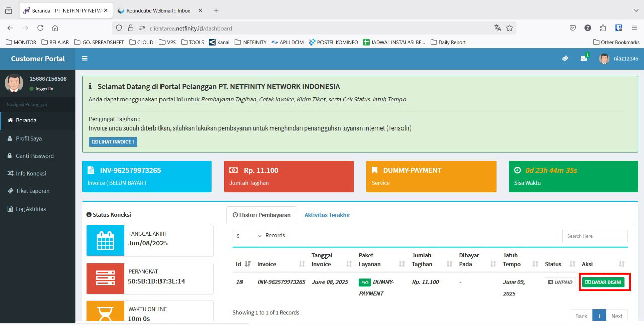Image resolution: width=644 pixels, height=325 pixels.
Task: Click the niaz12345 user avatar
Action: 604,59
